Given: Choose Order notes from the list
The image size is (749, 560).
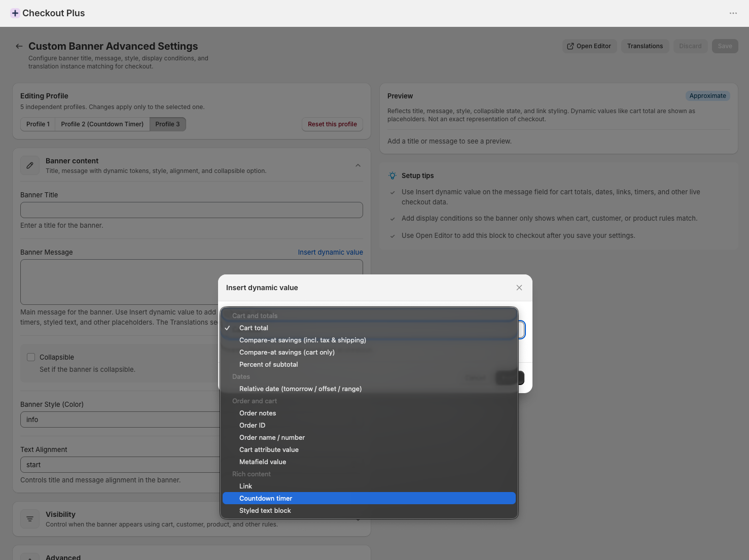Looking at the screenshot, I should pos(369,413).
